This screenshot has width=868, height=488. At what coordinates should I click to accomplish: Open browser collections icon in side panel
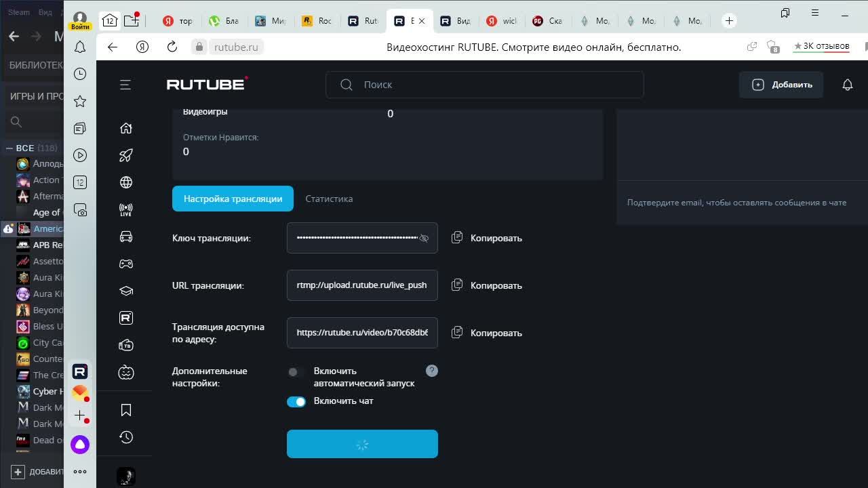point(80,128)
